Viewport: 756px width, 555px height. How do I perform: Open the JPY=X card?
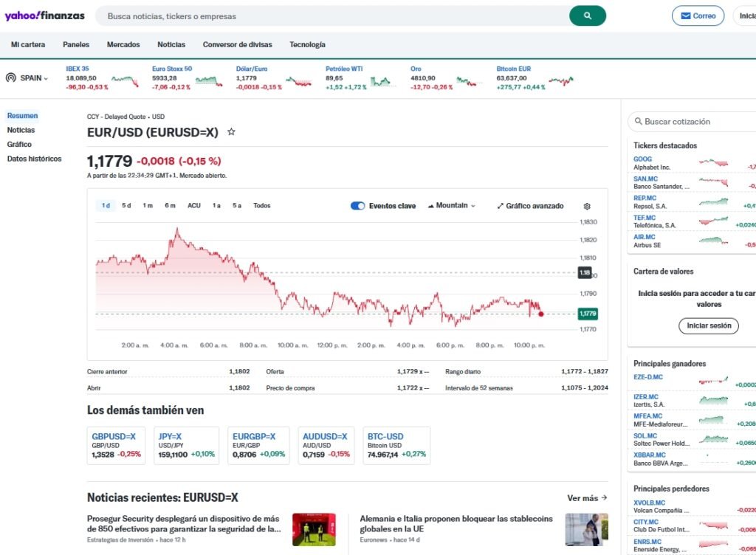[187, 446]
